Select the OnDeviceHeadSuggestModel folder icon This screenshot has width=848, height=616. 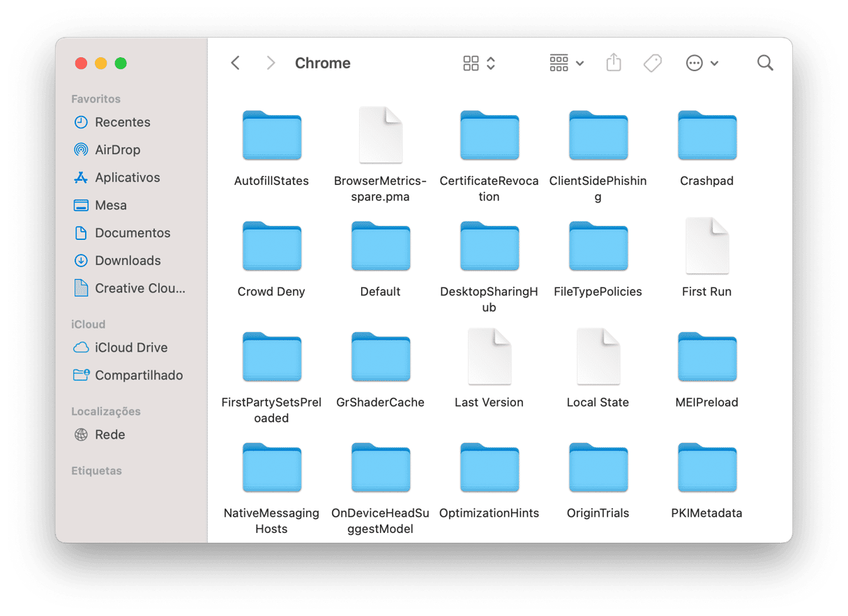coord(381,467)
